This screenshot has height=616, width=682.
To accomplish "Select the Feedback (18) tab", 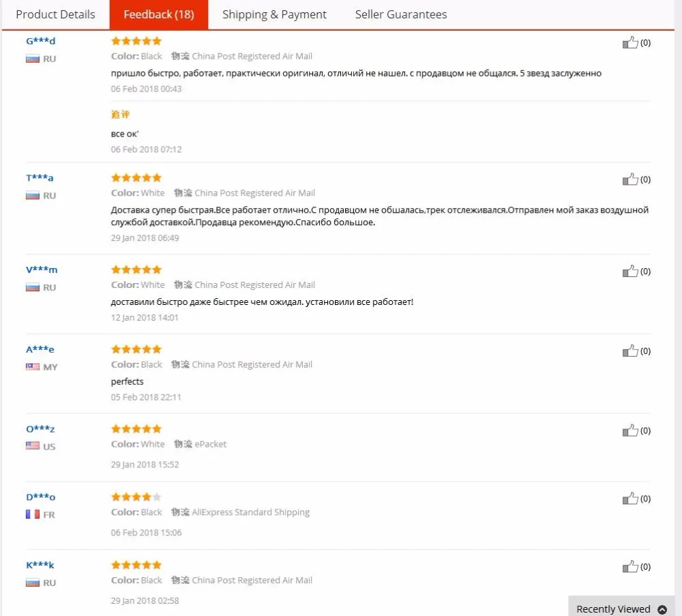I will tap(159, 14).
